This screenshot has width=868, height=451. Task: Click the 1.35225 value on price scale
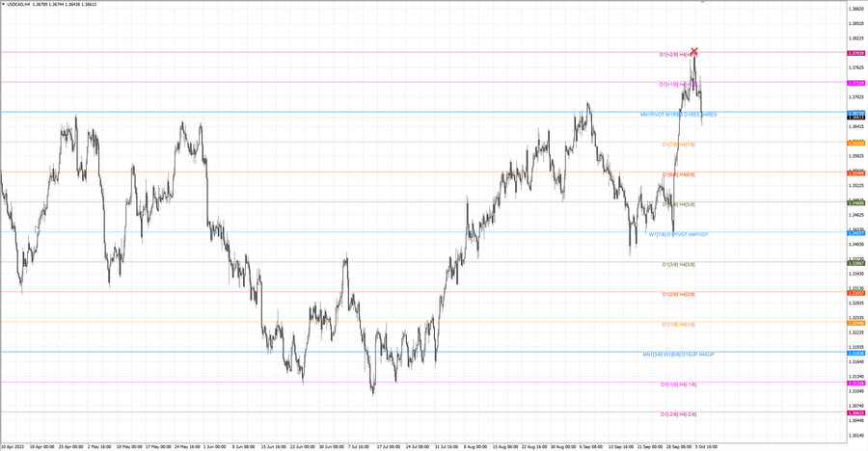(857, 185)
